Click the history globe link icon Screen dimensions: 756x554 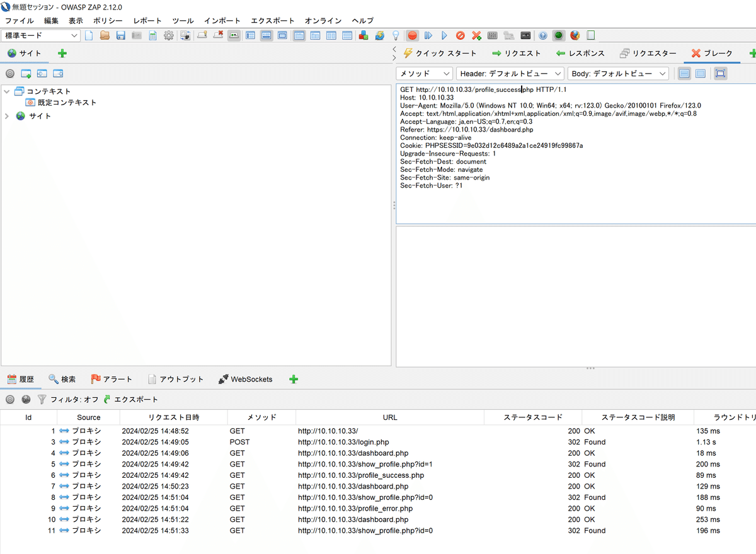click(26, 399)
